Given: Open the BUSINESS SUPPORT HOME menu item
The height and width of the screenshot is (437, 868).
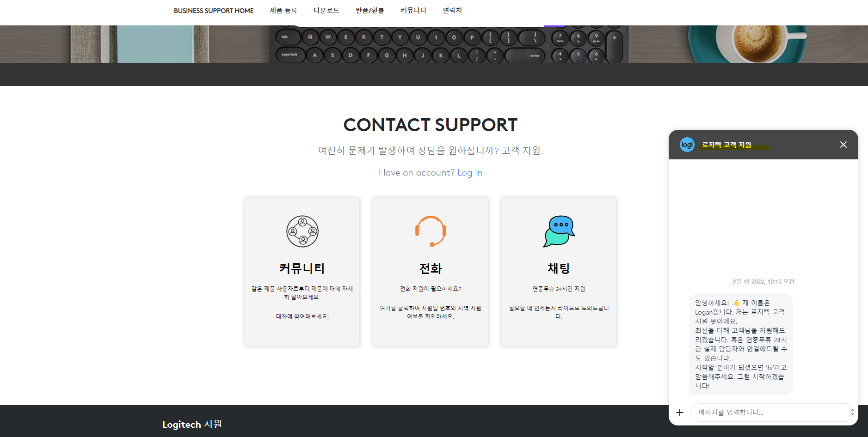Looking at the screenshot, I should (214, 11).
